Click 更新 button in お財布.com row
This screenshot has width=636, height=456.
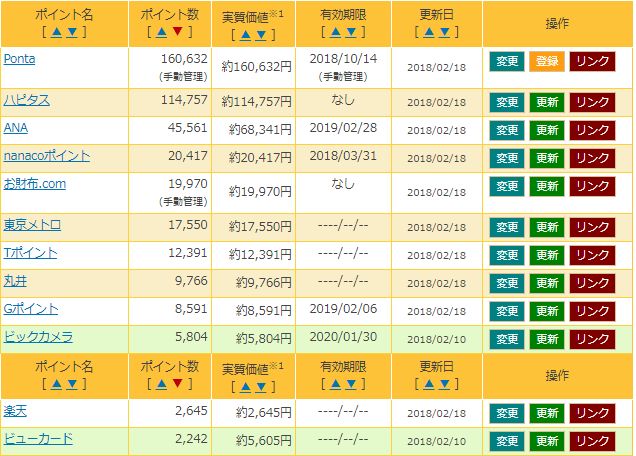pyautogui.click(x=547, y=186)
